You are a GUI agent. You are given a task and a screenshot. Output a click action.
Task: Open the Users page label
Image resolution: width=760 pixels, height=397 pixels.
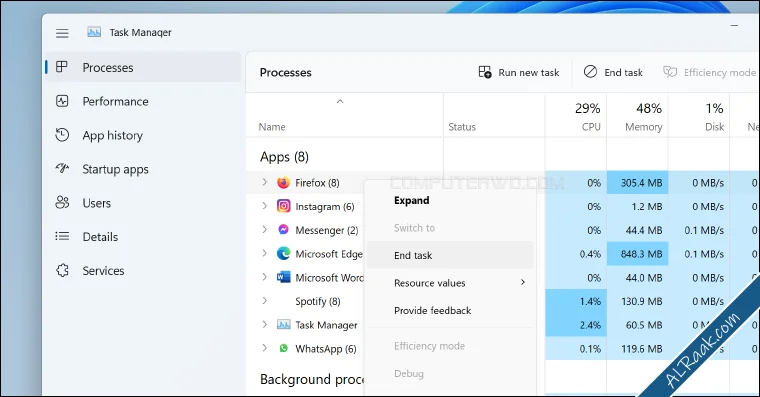coord(96,203)
